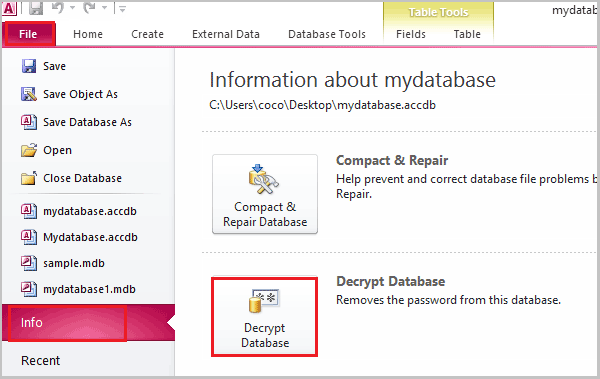This screenshot has height=379, width=600.
Task: Open recent file mydatabase1.mdb
Action: (89, 289)
